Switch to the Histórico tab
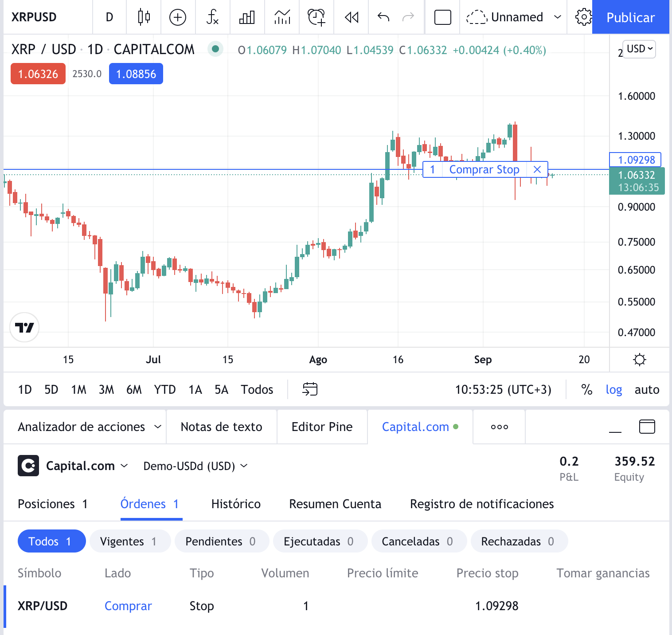Viewport: 672px width, 635px height. [236, 504]
